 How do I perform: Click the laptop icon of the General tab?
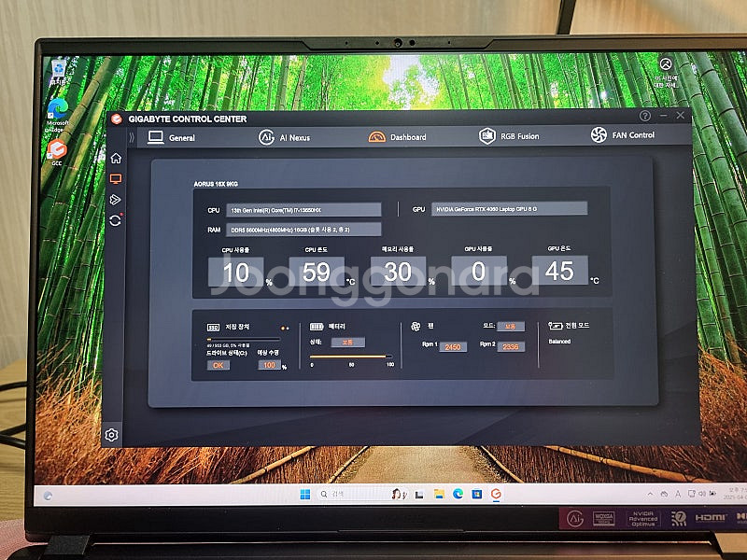[155, 137]
